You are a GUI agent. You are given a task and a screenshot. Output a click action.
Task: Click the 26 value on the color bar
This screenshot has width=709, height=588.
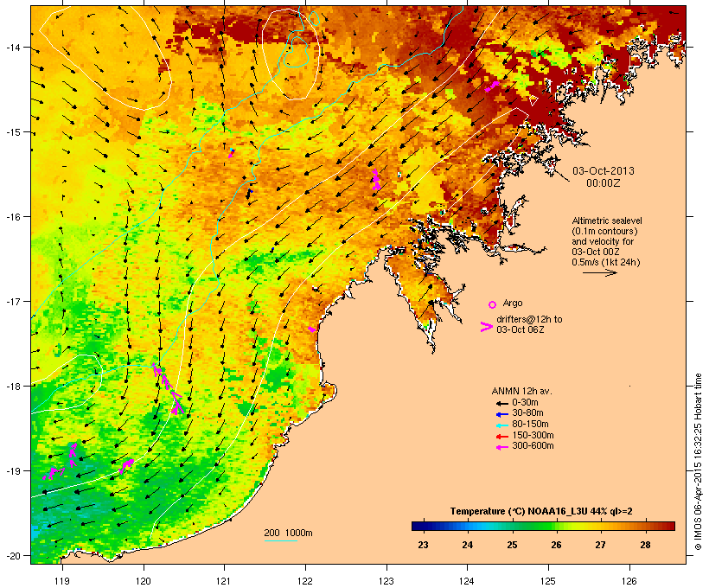click(556, 545)
